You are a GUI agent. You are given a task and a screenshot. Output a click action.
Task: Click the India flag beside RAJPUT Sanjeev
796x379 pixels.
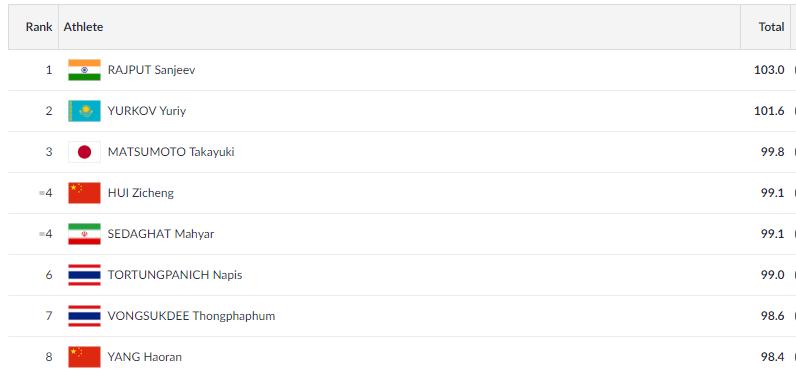84,70
